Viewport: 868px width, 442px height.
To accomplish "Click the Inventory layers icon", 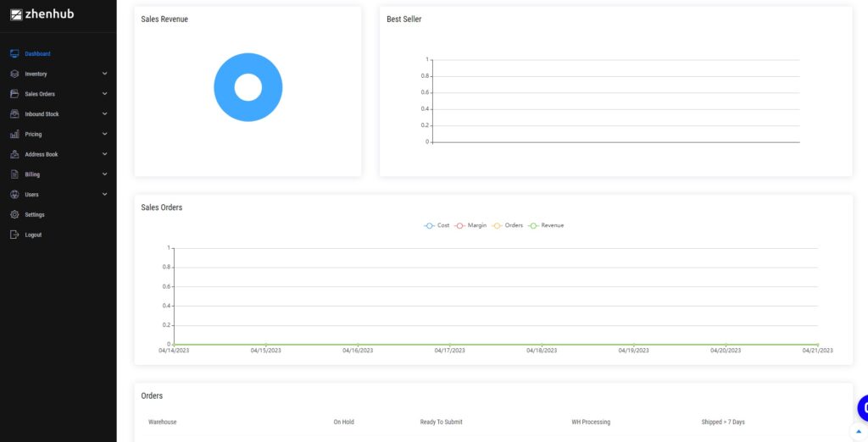I will click(14, 74).
